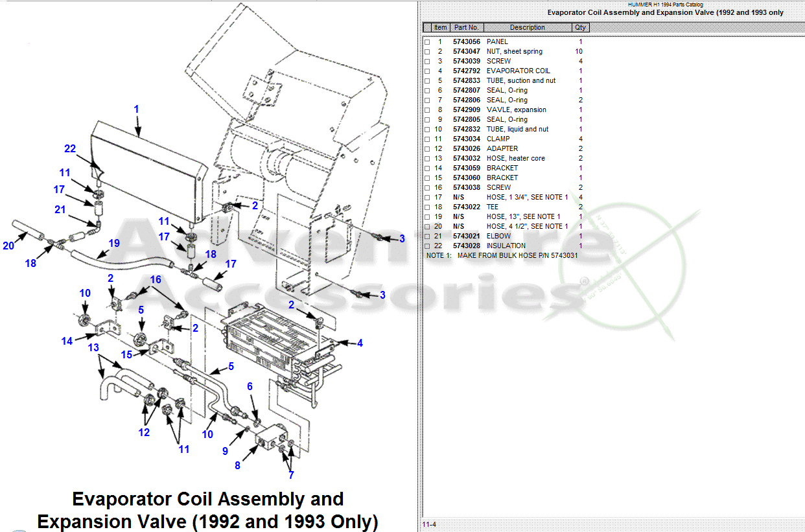Click the 'HOSE, 4 1/2", SEE NOTE 1' description

pos(528,226)
